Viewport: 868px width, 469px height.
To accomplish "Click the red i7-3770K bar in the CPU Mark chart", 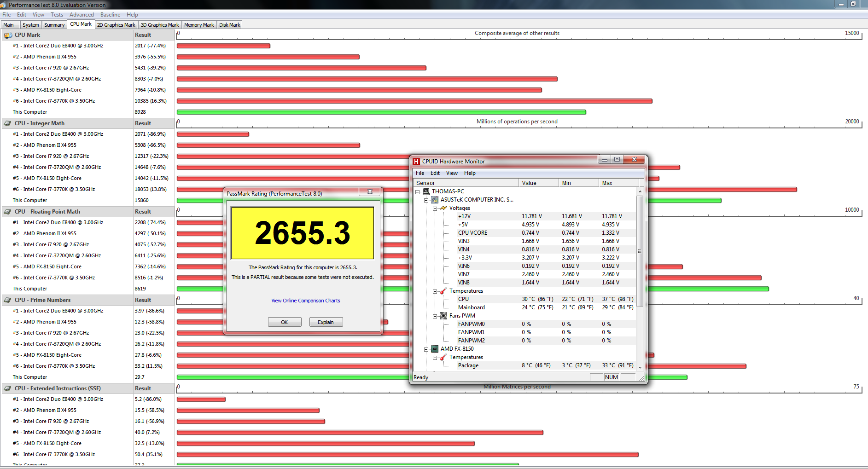I will click(414, 101).
